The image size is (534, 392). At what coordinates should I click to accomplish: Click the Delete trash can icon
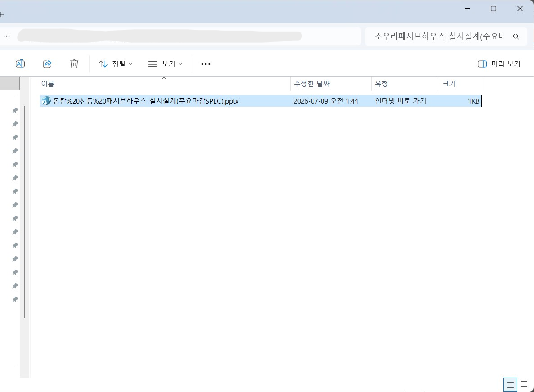[x=74, y=64]
